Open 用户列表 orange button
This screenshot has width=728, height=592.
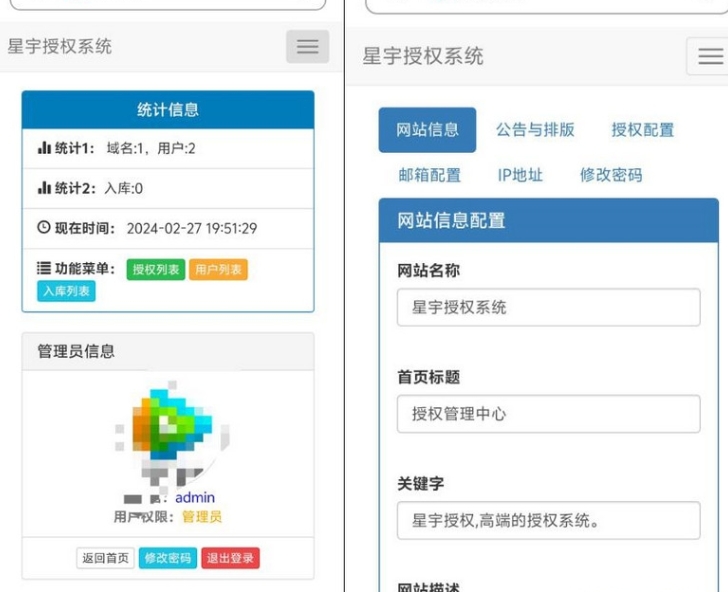coord(218,269)
